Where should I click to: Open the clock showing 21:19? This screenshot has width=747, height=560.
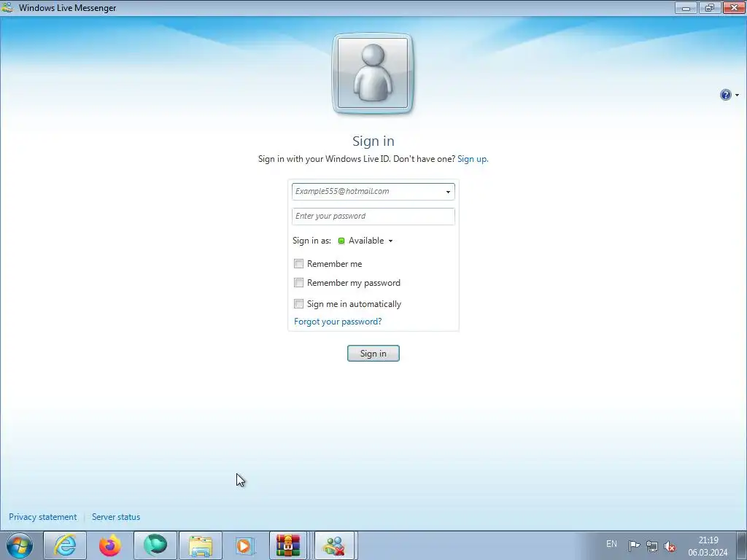pos(708,546)
